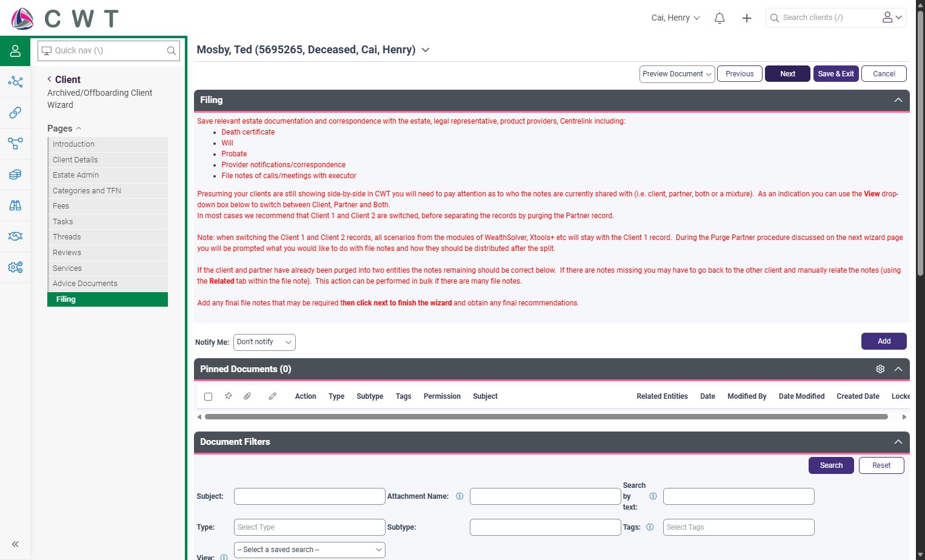This screenshot has height=560, width=925.
Task: Go to the Advice Documents page
Action: click(108, 284)
